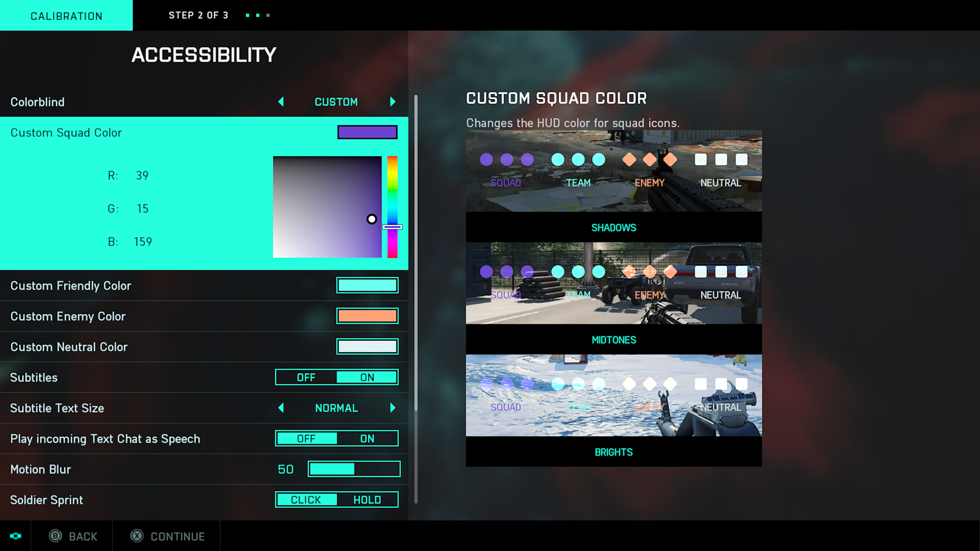This screenshot has width=980, height=551.
Task: Toggle Subtitles ON
Action: [367, 377]
